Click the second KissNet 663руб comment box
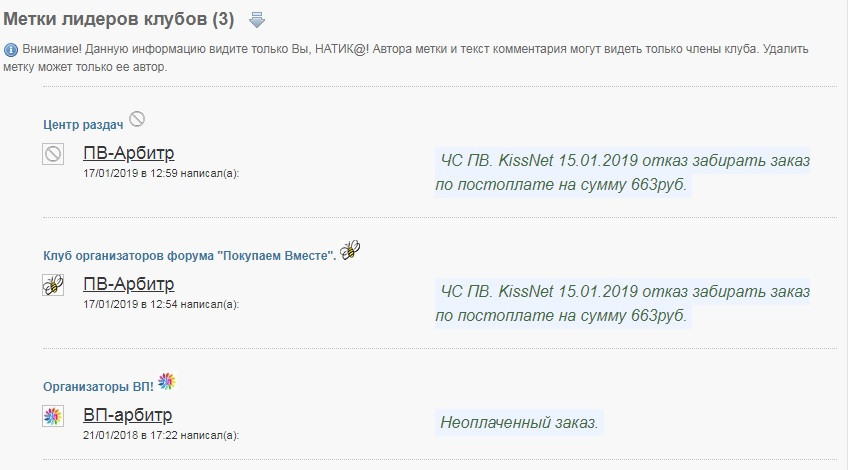 coord(622,303)
